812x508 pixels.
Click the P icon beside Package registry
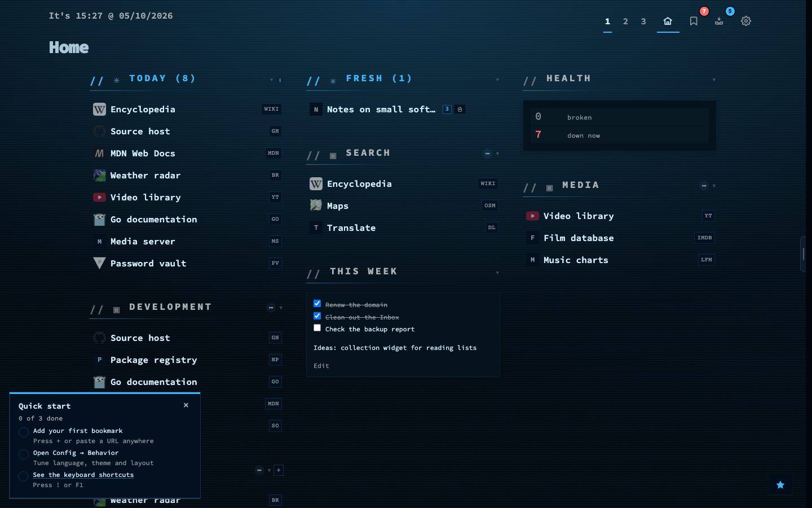coord(99,360)
